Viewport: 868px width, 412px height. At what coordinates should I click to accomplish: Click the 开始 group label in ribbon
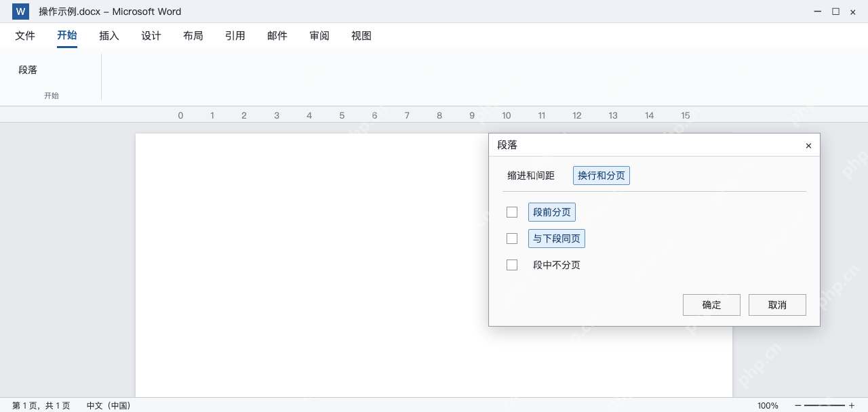52,96
